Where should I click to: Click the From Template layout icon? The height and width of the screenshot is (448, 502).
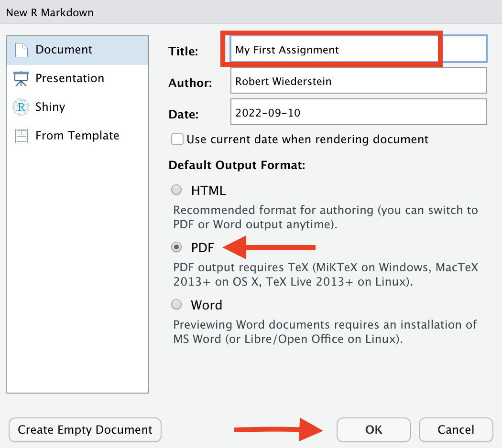(x=22, y=136)
